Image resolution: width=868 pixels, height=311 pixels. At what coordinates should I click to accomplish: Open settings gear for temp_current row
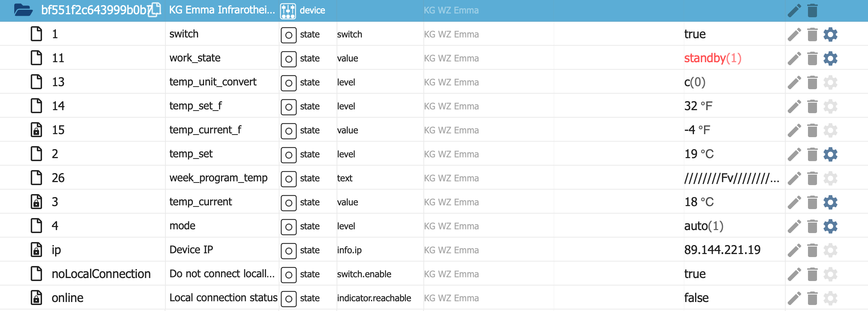830,202
